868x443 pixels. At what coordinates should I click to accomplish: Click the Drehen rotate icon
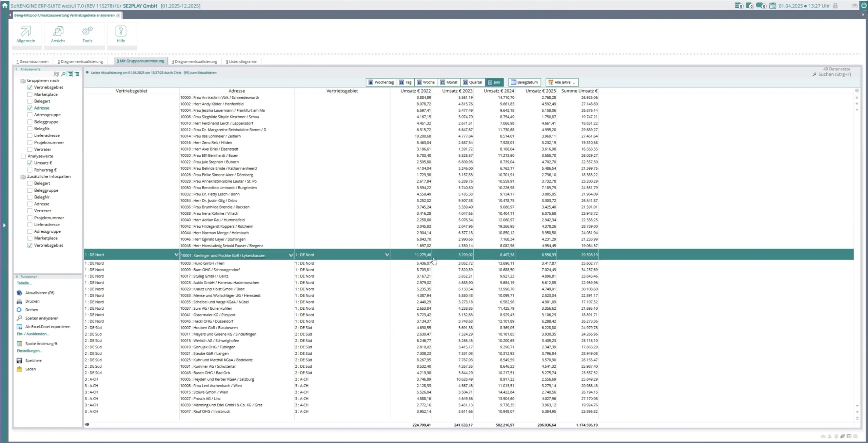click(x=19, y=310)
